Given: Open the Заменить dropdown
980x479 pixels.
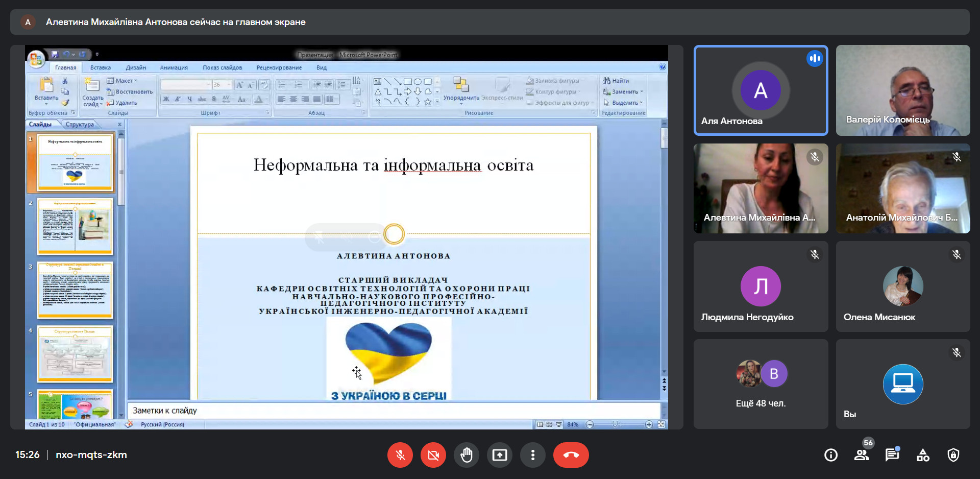Looking at the screenshot, I should point(623,92).
